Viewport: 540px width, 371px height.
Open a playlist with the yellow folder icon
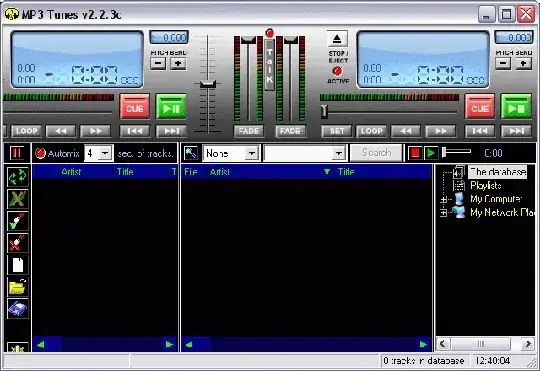pyautogui.click(x=18, y=287)
